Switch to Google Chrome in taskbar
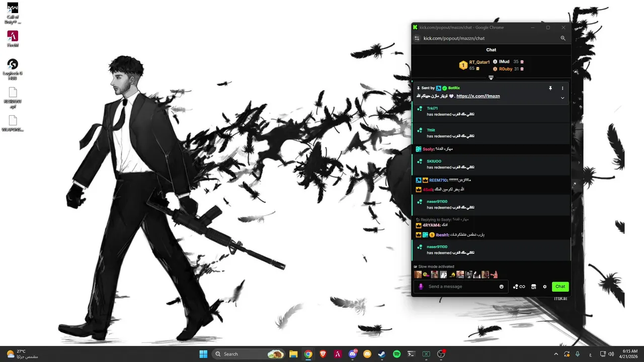Viewport: 644px width, 362px height. [308, 354]
